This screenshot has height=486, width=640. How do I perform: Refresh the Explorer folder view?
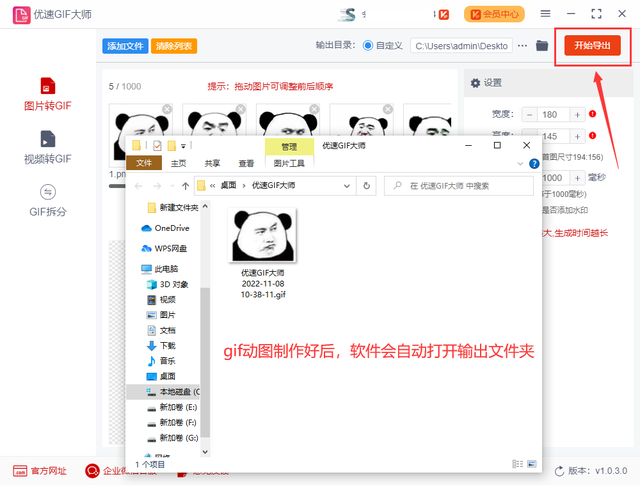coord(367,186)
